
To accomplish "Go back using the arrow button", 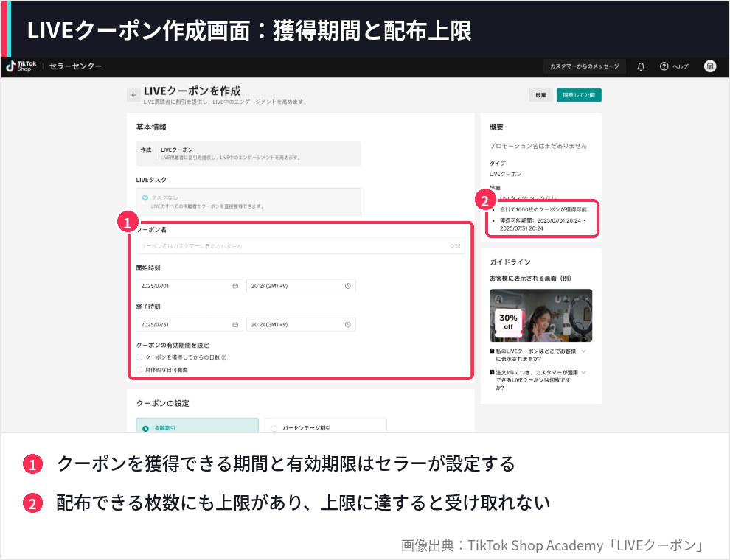I will [133, 95].
